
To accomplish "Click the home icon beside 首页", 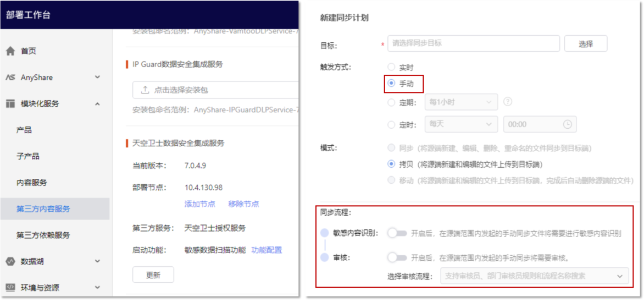I will click(10, 51).
